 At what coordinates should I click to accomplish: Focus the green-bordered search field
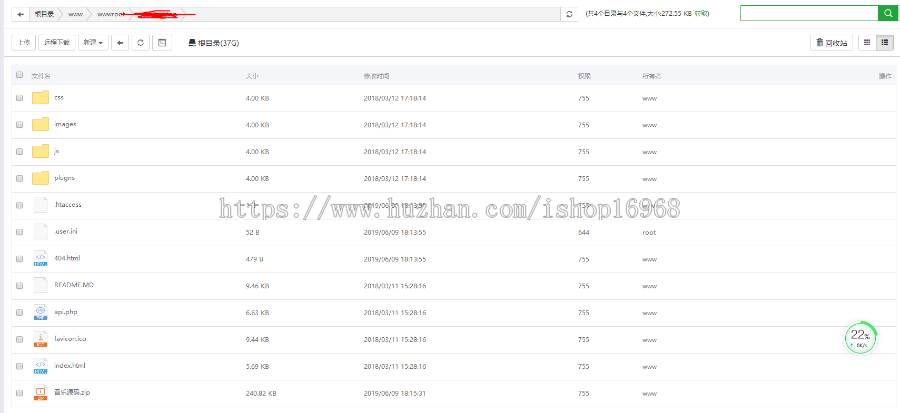pos(809,13)
